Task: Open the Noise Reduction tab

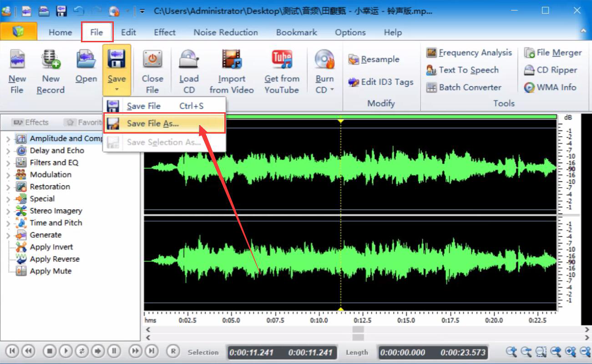Action: coord(226,32)
